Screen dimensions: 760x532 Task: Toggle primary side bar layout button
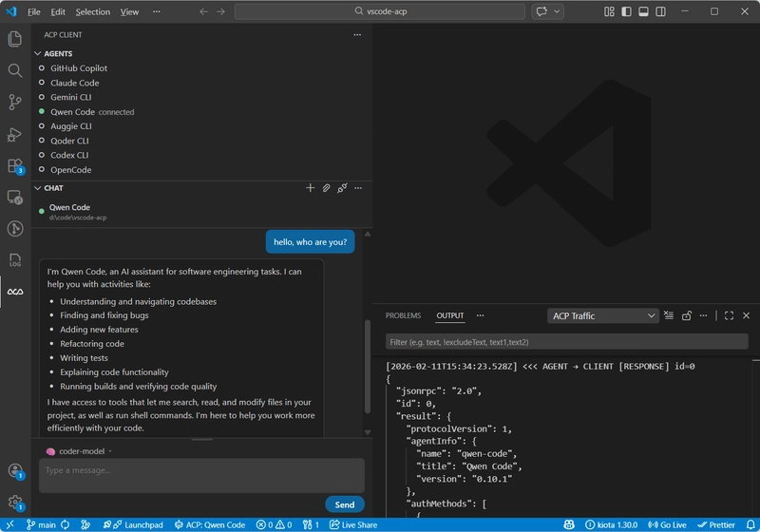click(x=626, y=11)
